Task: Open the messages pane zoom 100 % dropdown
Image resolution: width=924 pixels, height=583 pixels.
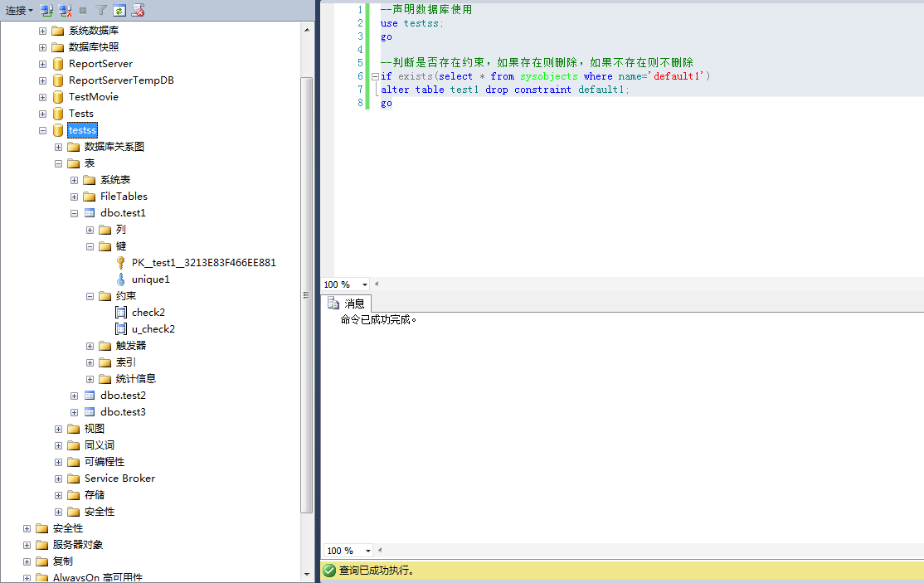Action: (x=368, y=551)
